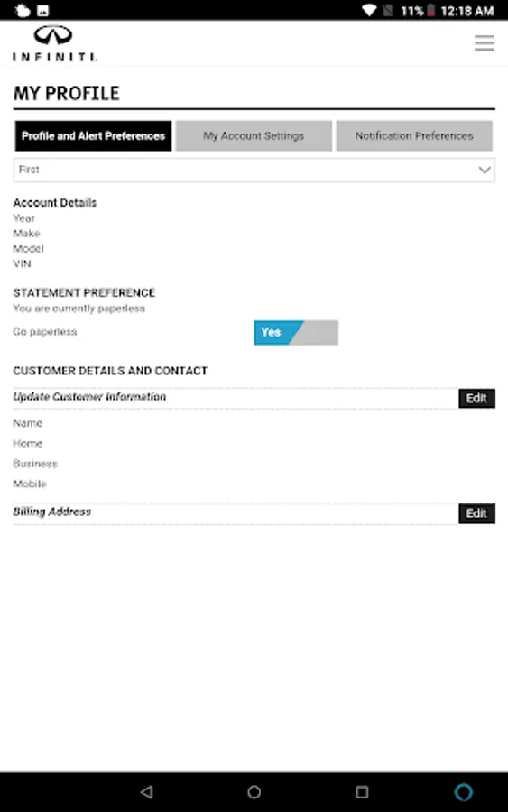Tap the blue Alexa ring icon

coord(464,791)
